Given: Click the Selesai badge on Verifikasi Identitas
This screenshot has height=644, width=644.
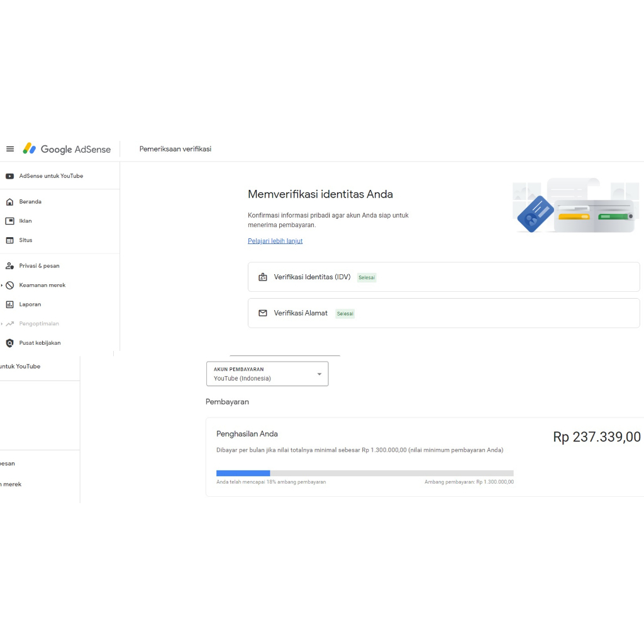Looking at the screenshot, I should pyautogui.click(x=367, y=277).
